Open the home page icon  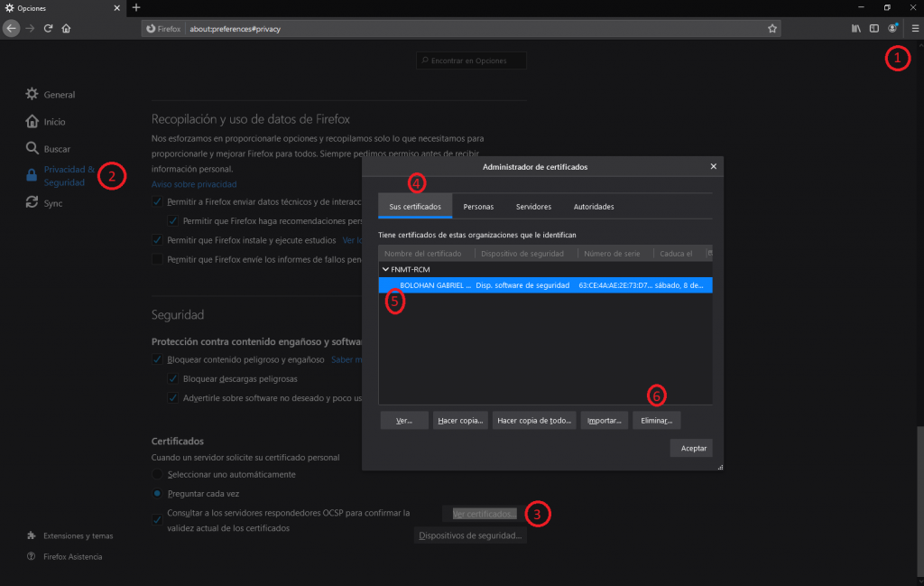pyautogui.click(x=66, y=28)
